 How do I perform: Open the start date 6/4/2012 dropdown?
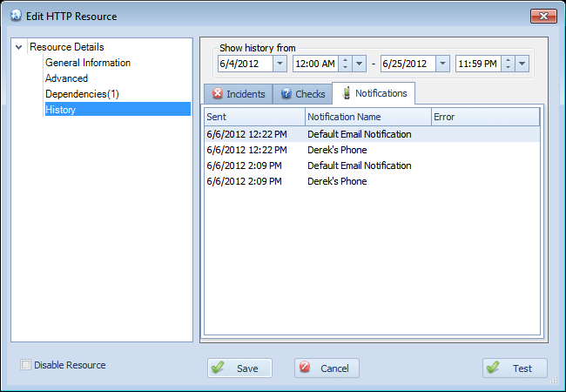pos(280,64)
